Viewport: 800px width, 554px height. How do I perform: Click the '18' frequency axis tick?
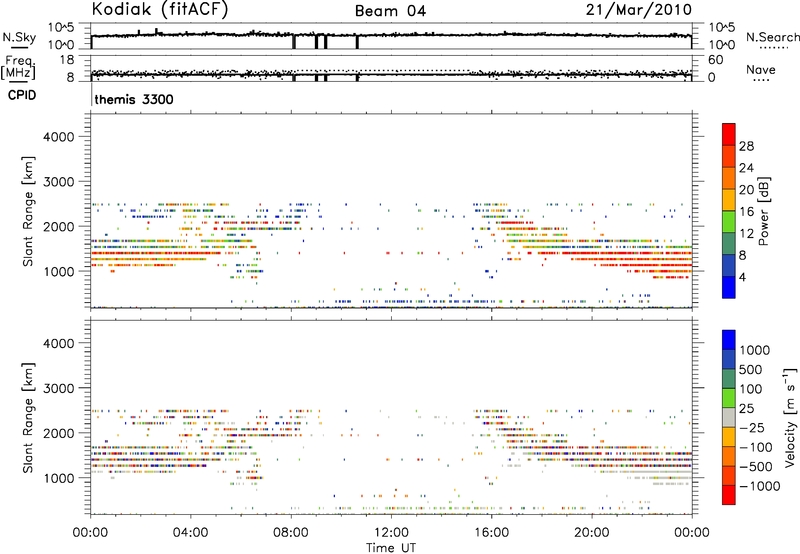click(67, 60)
